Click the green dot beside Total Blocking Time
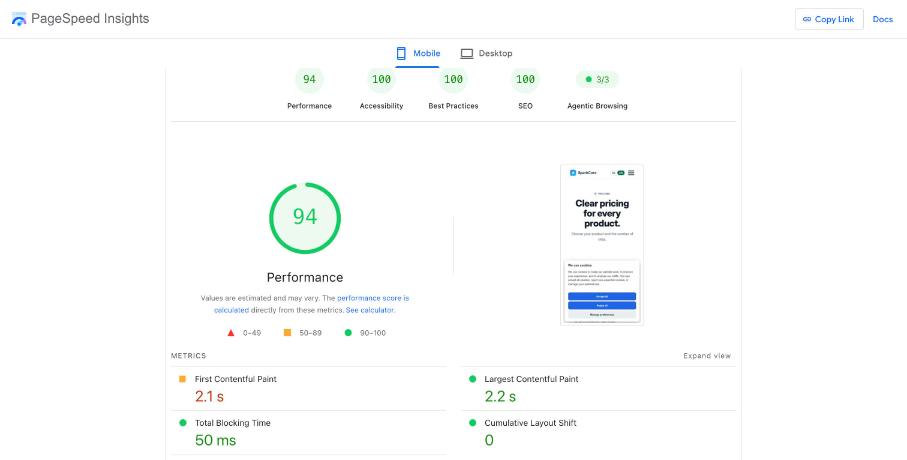 point(183,423)
